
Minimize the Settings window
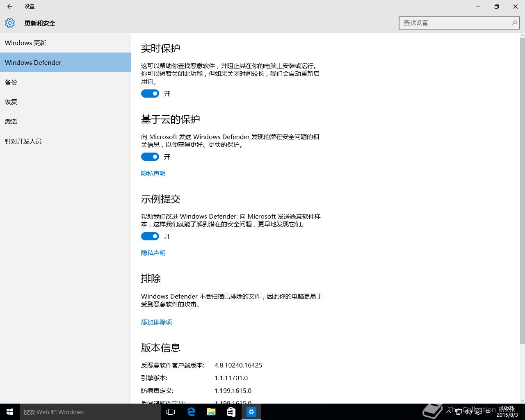pos(478,7)
